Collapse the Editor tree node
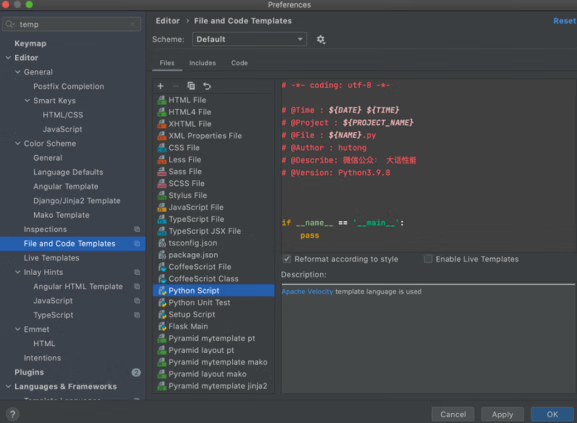 [8, 58]
